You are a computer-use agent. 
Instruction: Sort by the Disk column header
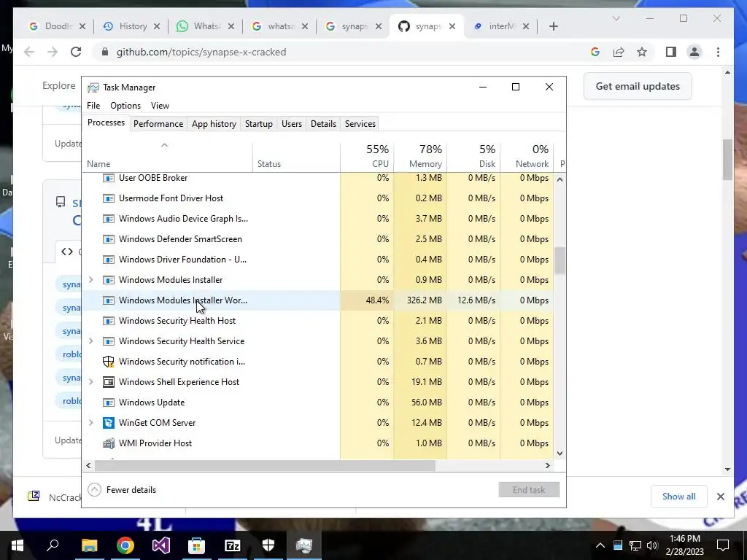(x=473, y=156)
